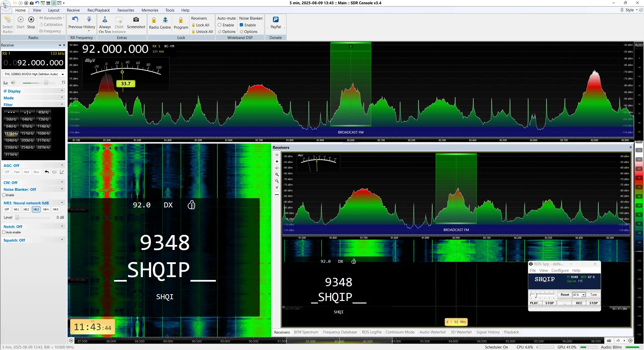Click zoom in magnifier in Receivers panel
The image size is (644, 350).
[277, 174]
